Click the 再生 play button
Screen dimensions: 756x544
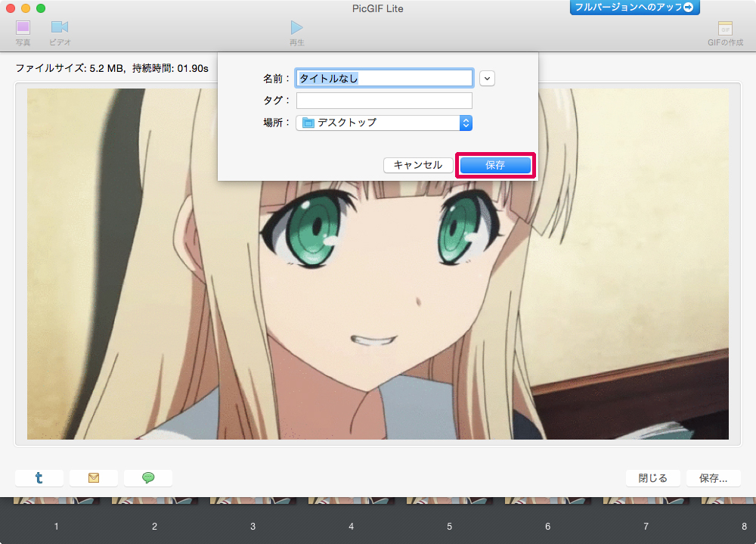296,33
